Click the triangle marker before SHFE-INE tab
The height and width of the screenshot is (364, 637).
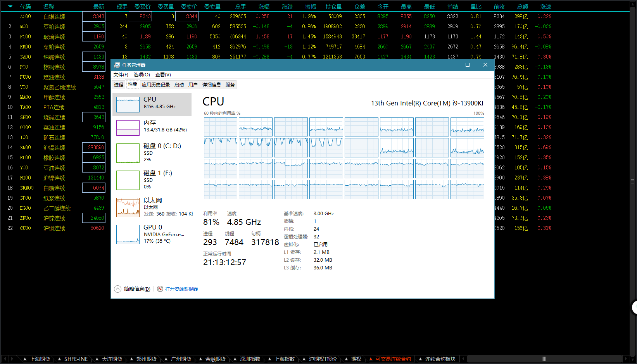pyautogui.click(x=59, y=359)
